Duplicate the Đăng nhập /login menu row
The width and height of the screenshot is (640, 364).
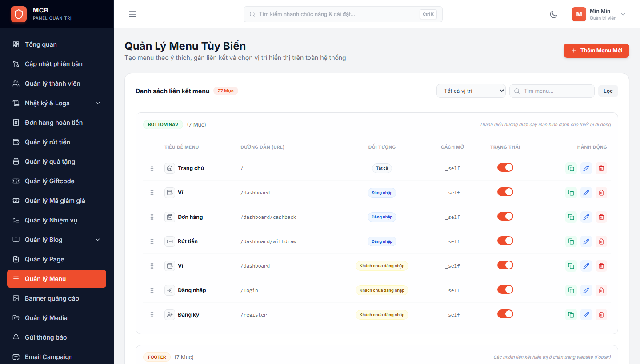pyautogui.click(x=571, y=290)
